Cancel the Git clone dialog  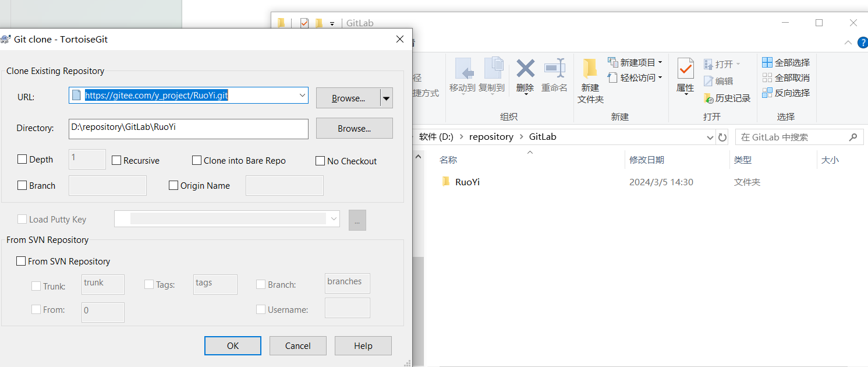click(298, 345)
